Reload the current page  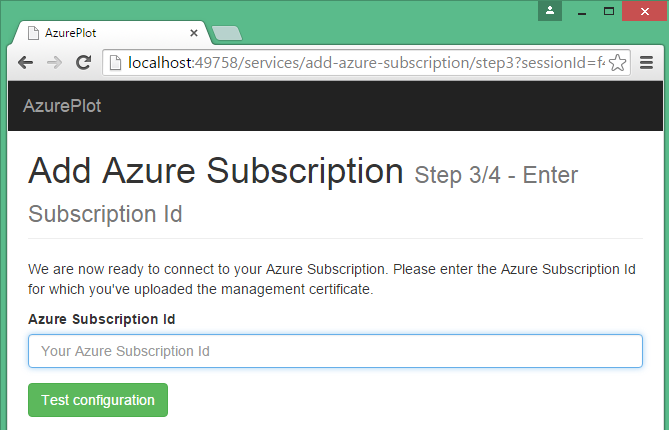[83, 63]
